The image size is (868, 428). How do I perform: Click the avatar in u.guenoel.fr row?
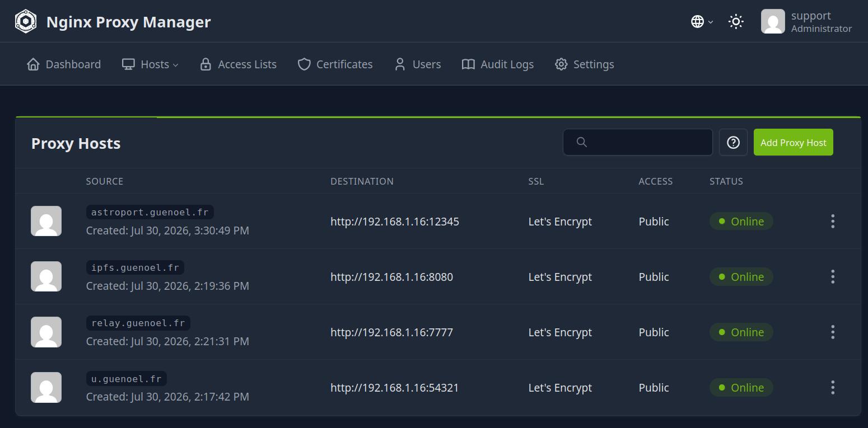[x=46, y=387]
